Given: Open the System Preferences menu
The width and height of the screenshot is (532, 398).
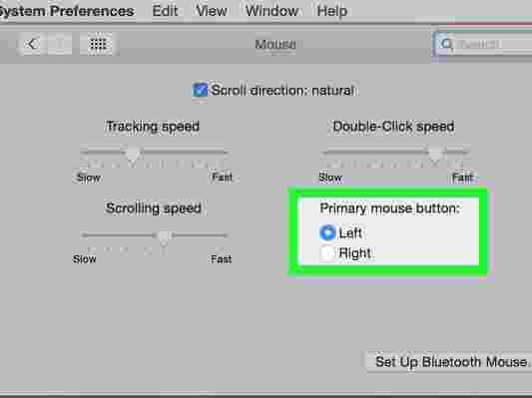Looking at the screenshot, I should [67, 11].
